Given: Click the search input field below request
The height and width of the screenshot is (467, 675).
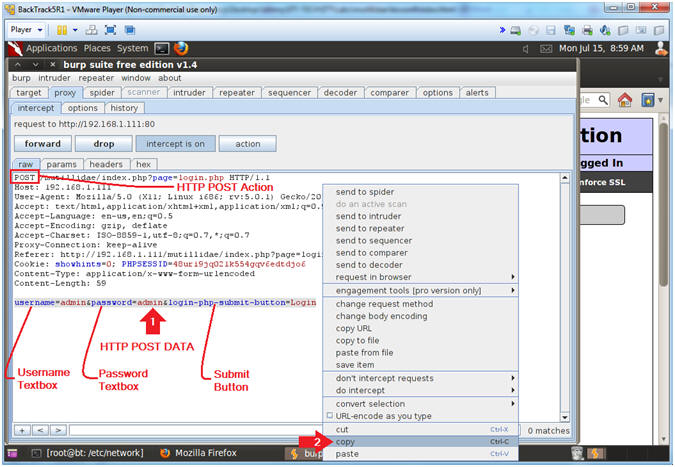Looking at the screenshot, I should tap(196, 430).
